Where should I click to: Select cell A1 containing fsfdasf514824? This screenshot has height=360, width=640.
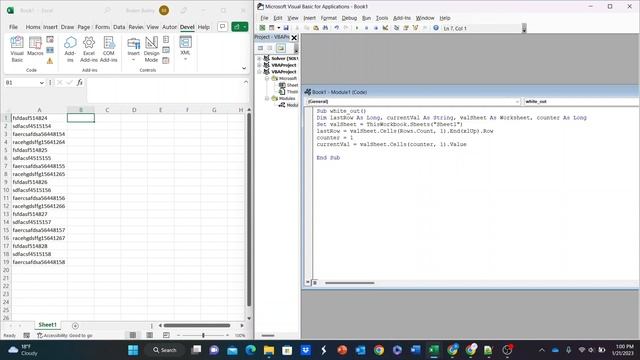39,118
